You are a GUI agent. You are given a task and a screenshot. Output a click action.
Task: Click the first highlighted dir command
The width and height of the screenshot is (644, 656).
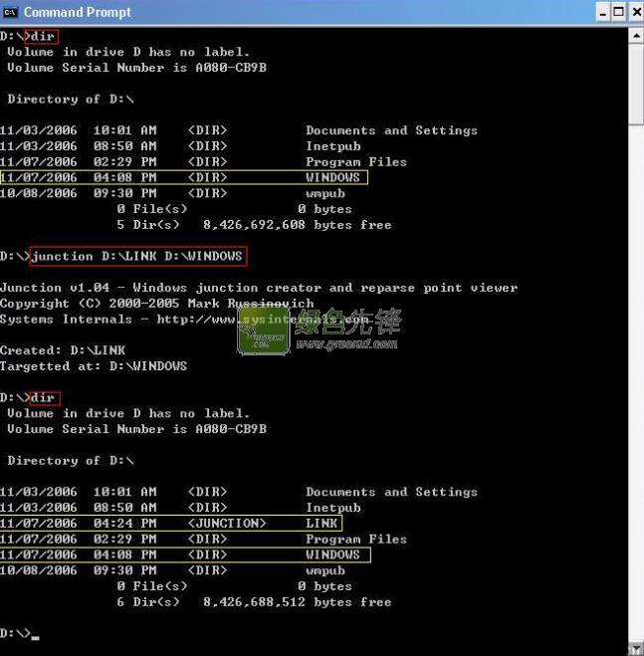42,37
